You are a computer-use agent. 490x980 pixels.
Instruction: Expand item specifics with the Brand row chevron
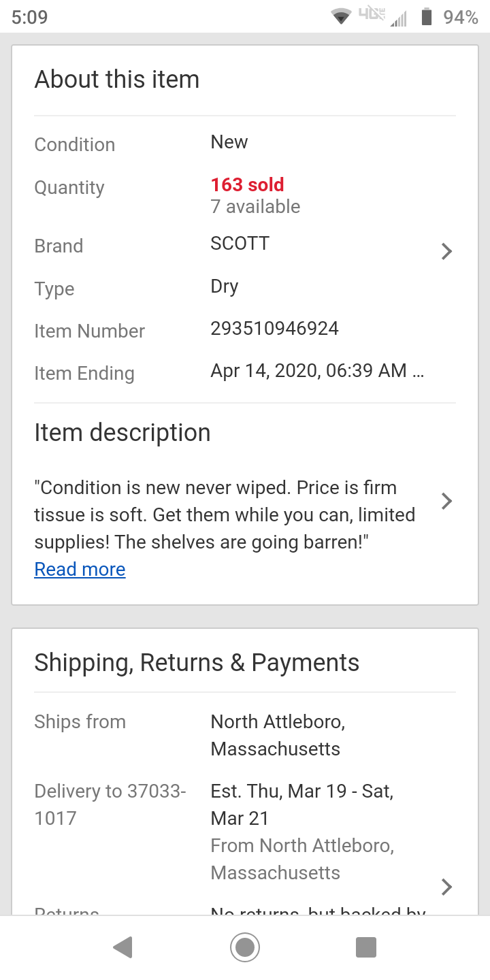446,252
